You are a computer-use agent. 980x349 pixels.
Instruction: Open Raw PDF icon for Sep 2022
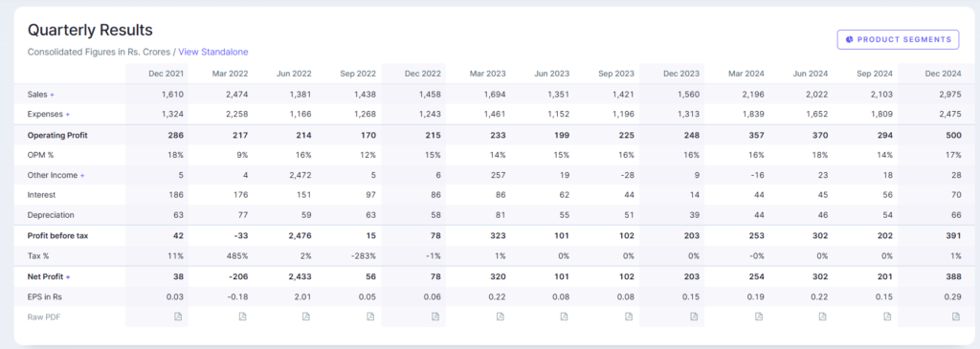370,316
